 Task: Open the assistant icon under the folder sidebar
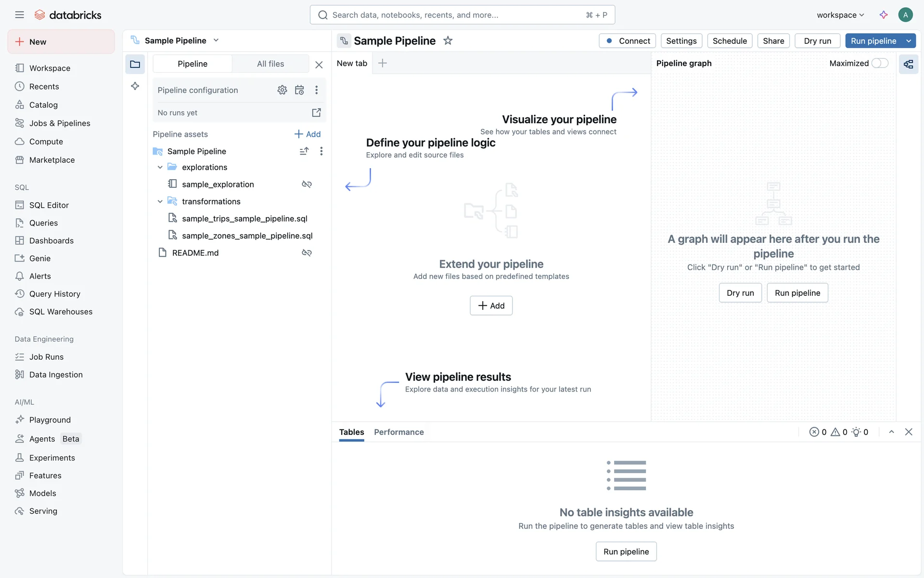135,86
